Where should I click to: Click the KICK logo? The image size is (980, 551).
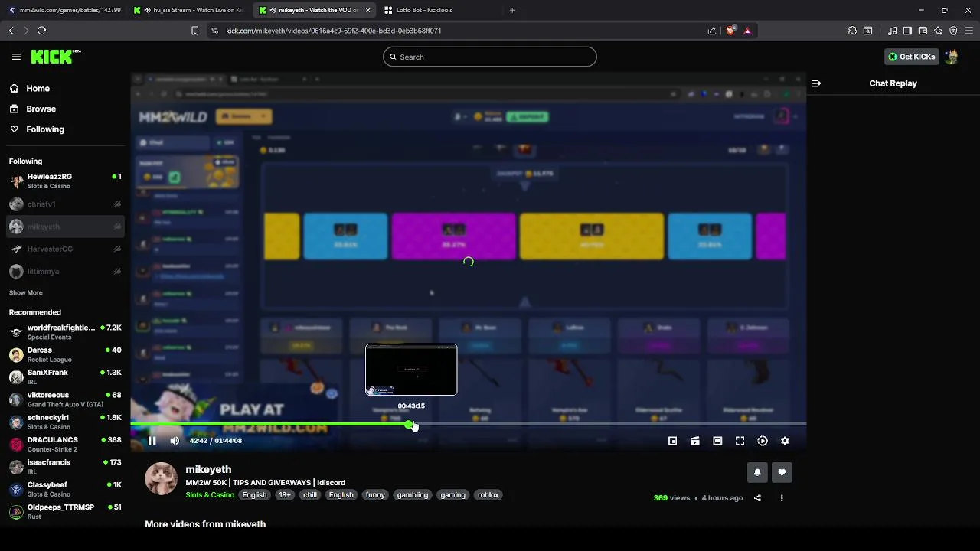55,57
